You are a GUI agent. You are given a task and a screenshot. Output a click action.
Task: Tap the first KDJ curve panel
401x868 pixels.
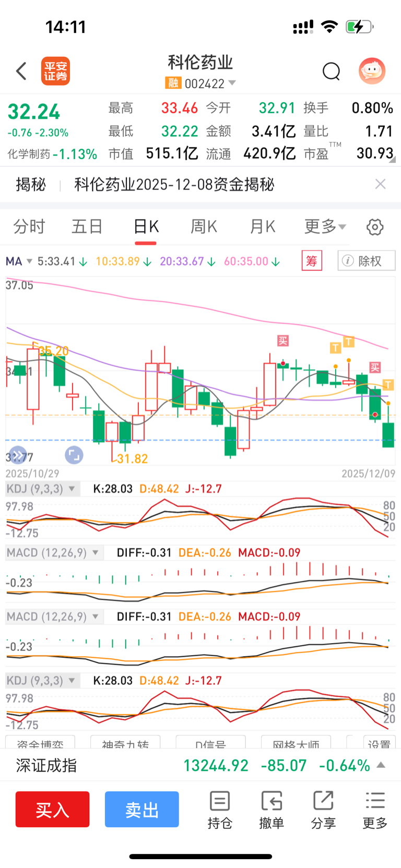click(x=200, y=518)
